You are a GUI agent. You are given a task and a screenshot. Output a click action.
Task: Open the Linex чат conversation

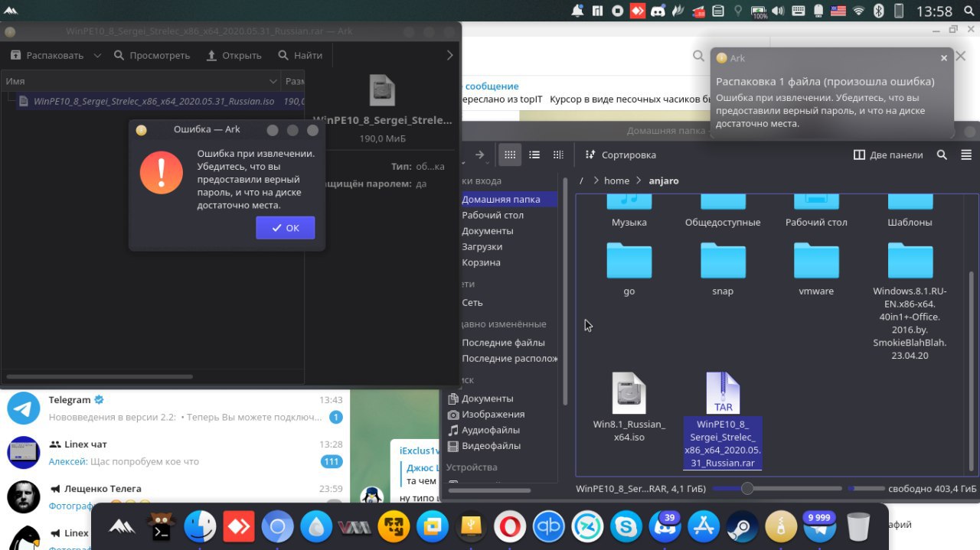tap(175, 453)
